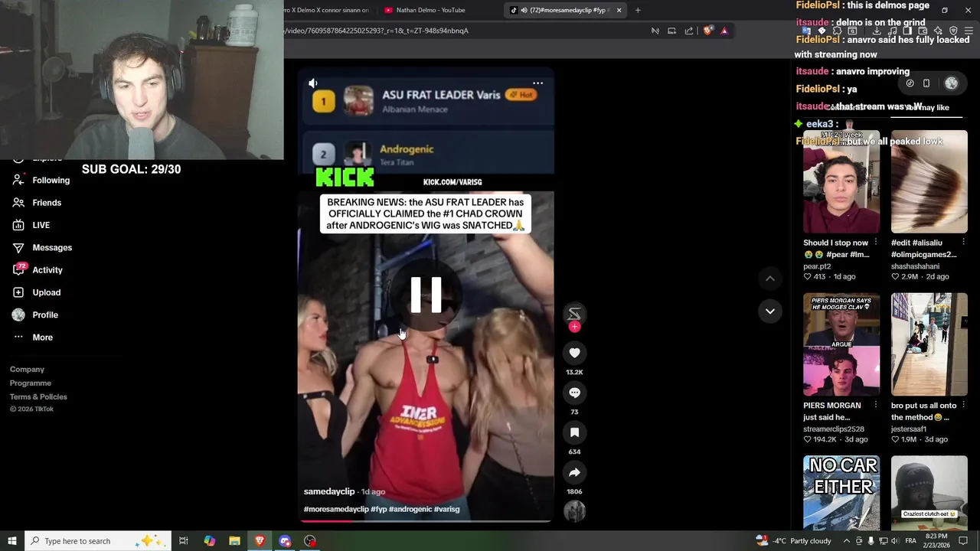Image resolution: width=980 pixels, height=551 pixels.
Task: Like the video with the heart icon
Action: click(574, 353)
